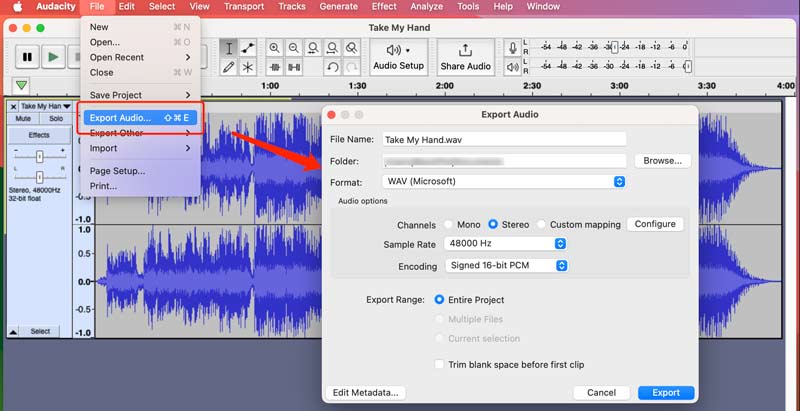Click the track pan slider handle
Image resolution: width=800 pixels, height=411 pixels.
[39, 177]
